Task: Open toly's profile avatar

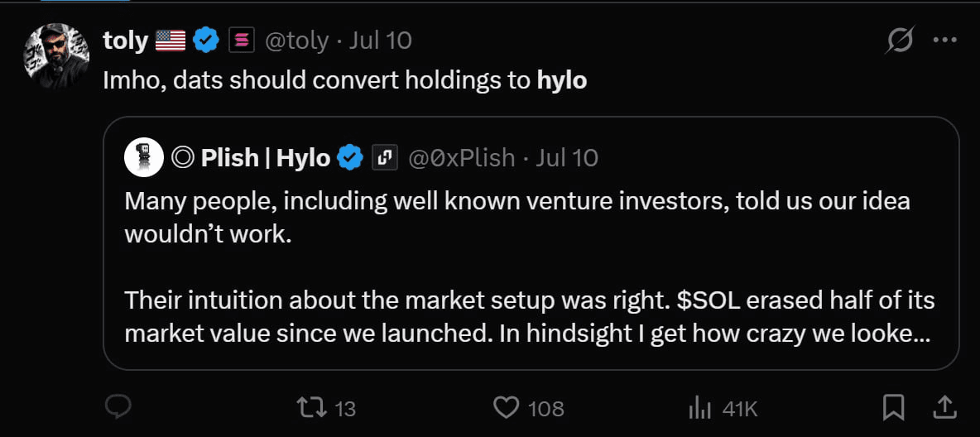Action: pyautogui.click(x=56, y=55)
